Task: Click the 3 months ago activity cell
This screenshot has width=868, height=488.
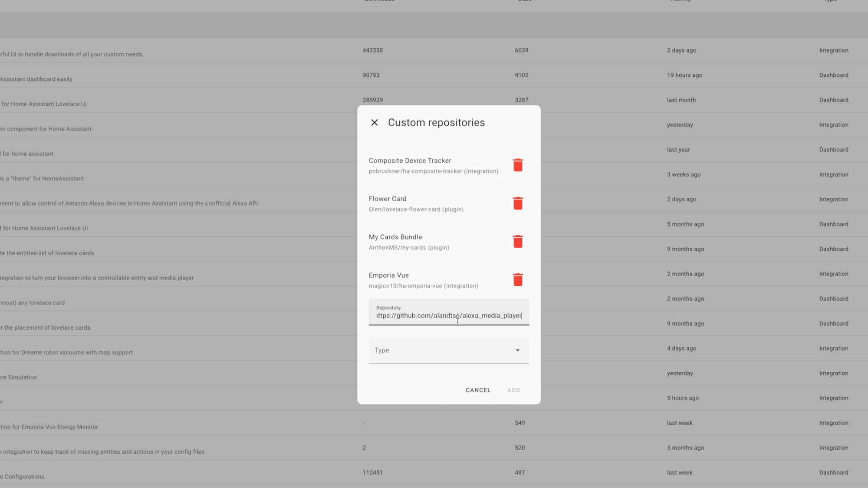Action: (x=685, y=448)
